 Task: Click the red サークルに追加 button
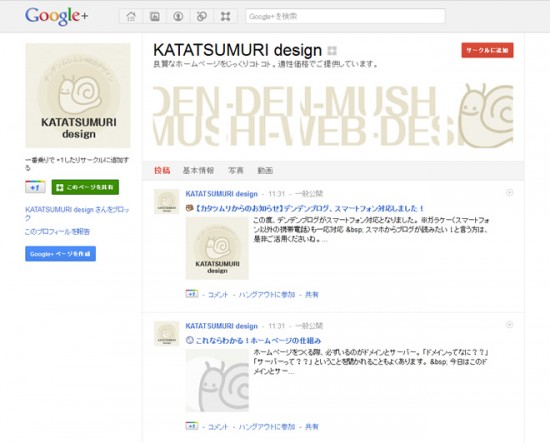point(487,50)
